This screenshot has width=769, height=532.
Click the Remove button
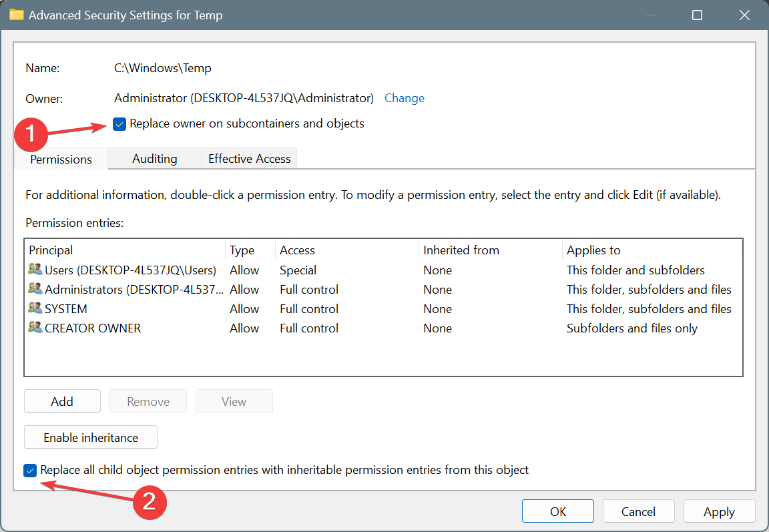148,401
